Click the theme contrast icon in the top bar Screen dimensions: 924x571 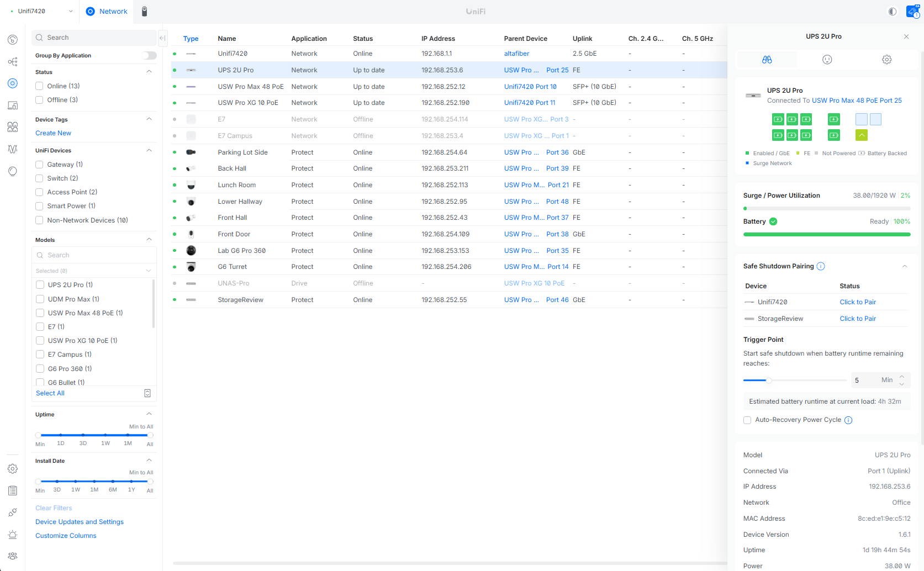click(x=893, y=12)
